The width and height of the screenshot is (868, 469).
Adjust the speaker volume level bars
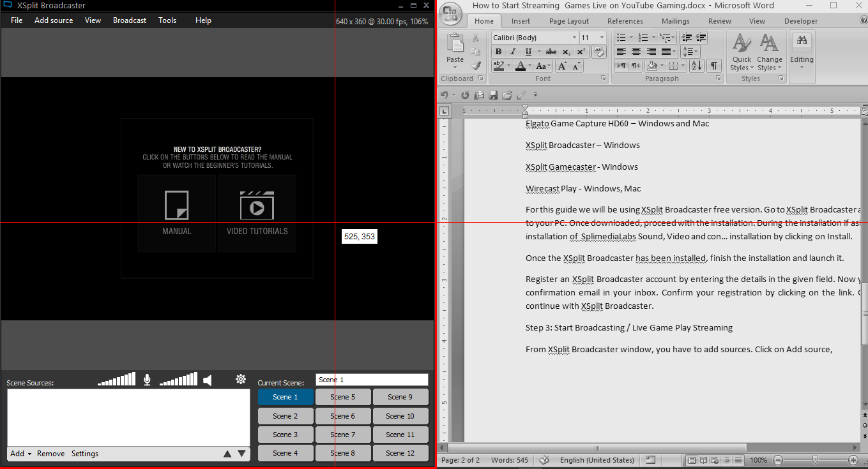click(178, 380)
